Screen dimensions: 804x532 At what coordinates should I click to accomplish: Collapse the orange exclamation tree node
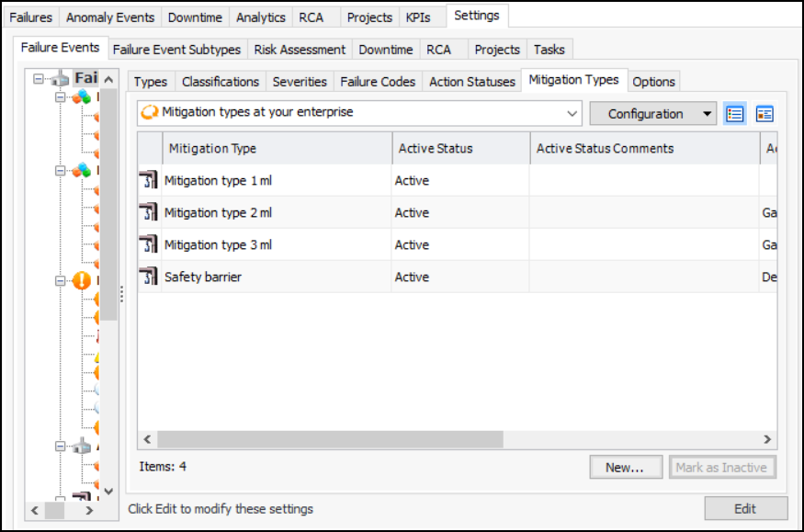[x=61, y=280]
